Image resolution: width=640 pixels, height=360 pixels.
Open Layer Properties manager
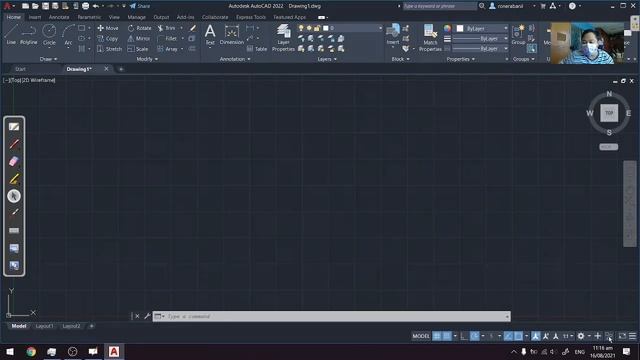(283, 38)
